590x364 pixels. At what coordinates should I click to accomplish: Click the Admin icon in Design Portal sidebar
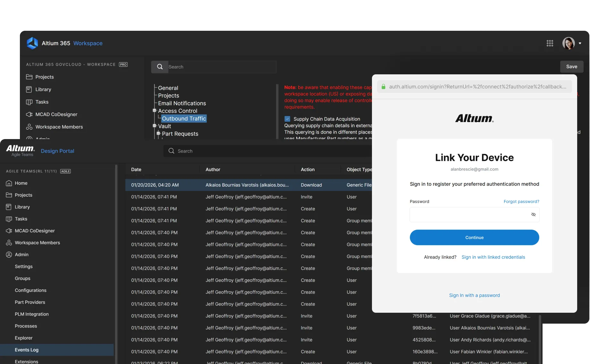9,254
